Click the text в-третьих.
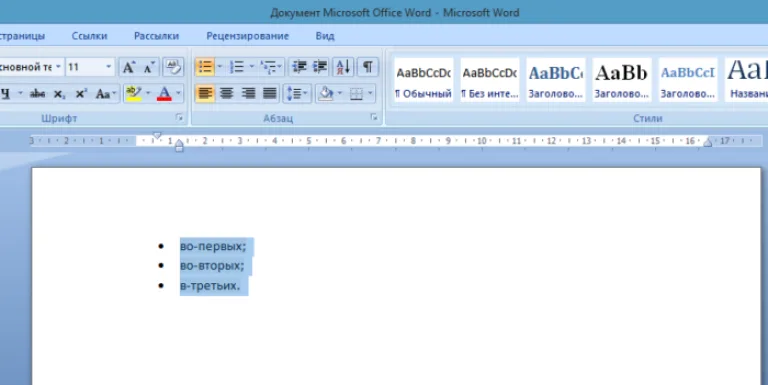The width and height of the screenshot is (768, 385). pyautogui.click(x=210, y=286)
